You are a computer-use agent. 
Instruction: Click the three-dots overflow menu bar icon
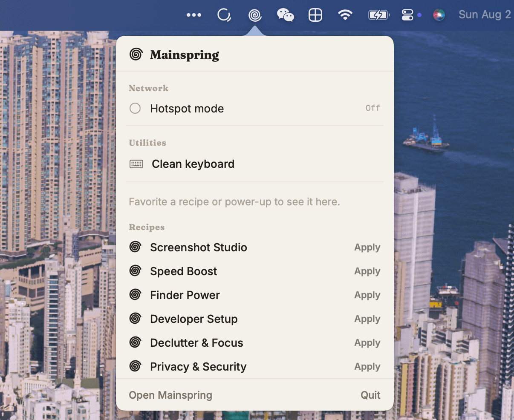tap(194, 15)
